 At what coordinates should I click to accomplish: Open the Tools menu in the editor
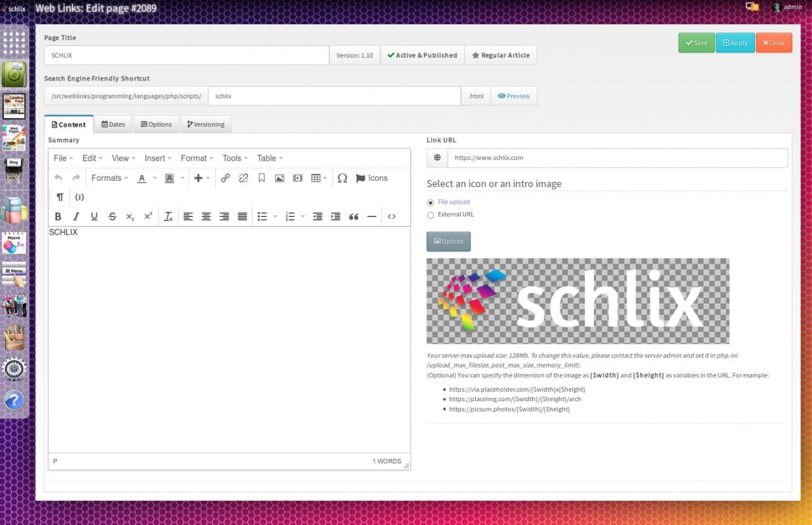(x=235, y=158)
